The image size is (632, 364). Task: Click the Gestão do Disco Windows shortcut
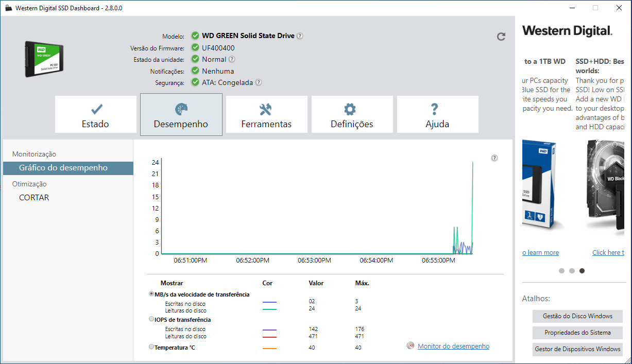tap(577, 316)
